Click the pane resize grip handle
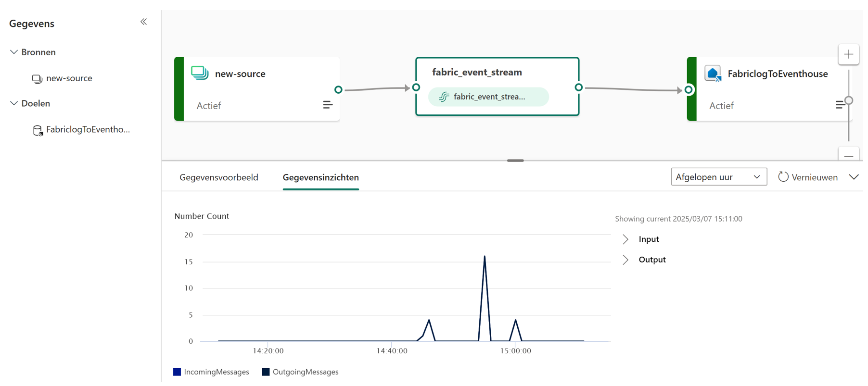This screenshot has height=386, width=868. click(515, 161)
